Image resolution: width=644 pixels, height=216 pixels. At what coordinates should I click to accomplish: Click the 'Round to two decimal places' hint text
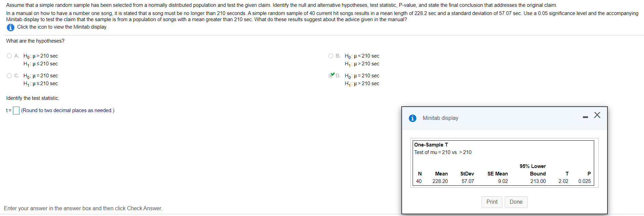[68, 110]
